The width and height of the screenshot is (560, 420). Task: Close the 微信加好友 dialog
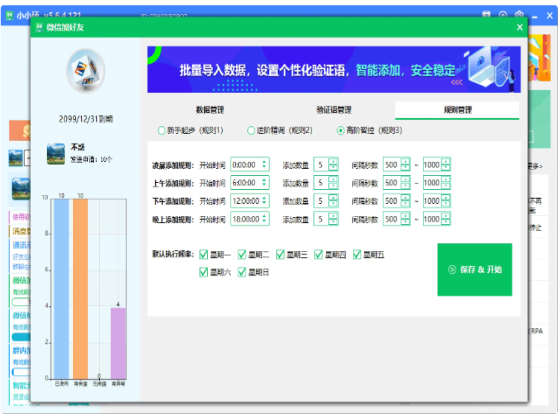[520, 27]
